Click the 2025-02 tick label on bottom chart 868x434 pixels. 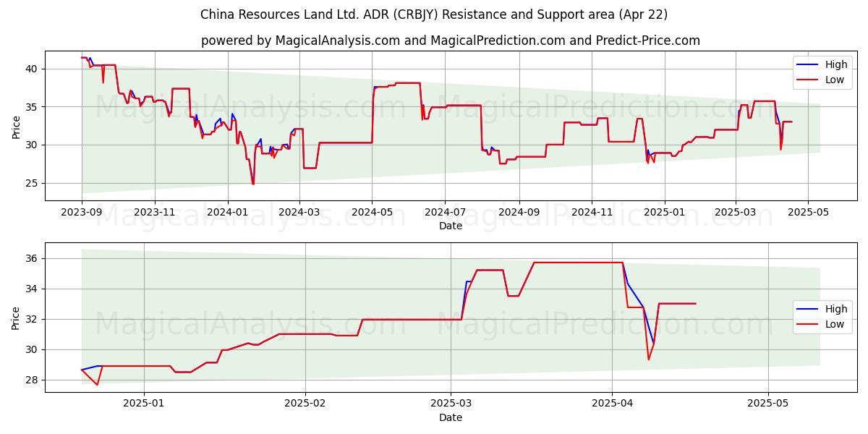pyautogui.click(x=305, y=404)
